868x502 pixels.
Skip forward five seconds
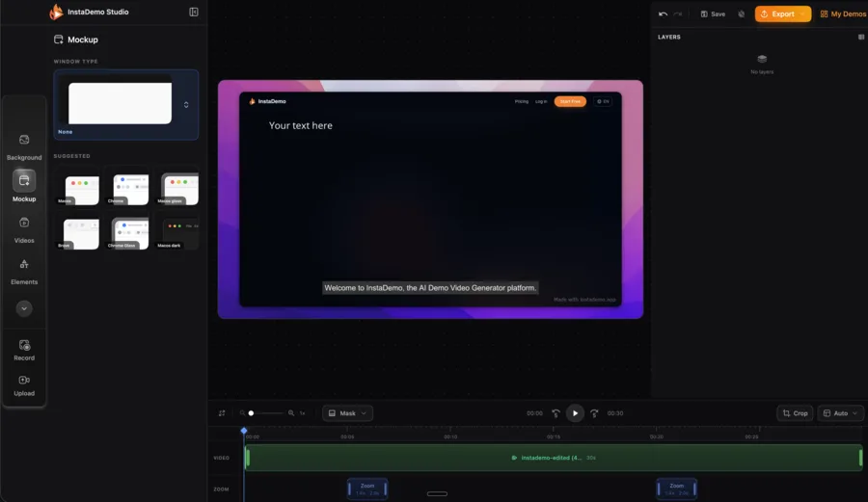click(594, 413)
